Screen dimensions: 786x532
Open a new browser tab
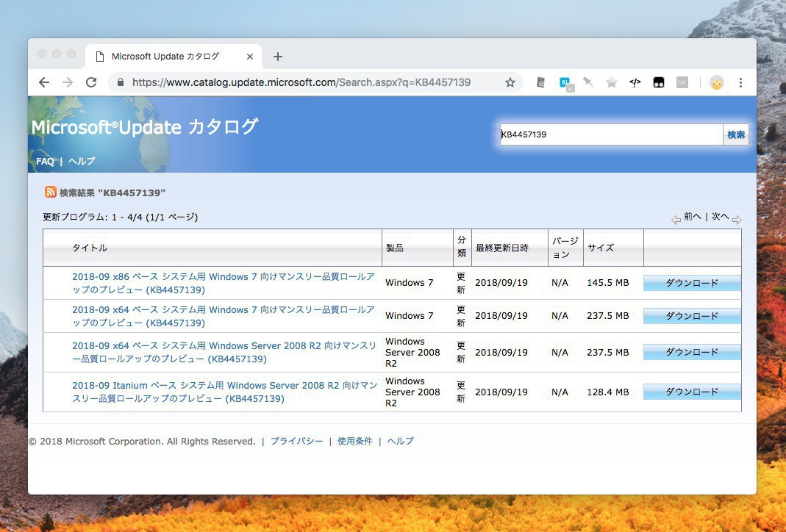click(x=277, y=57)
